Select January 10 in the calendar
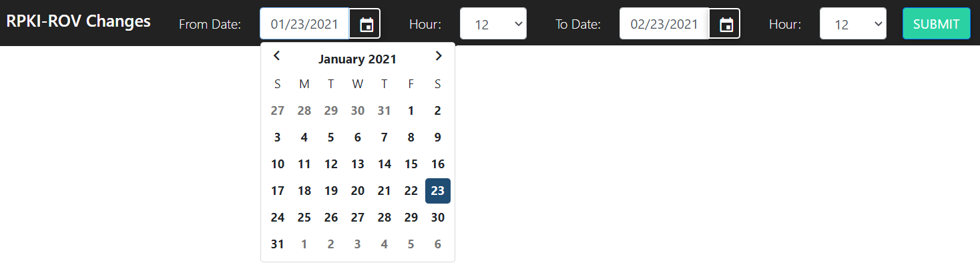The image size is (980, 265). (278, 164)
